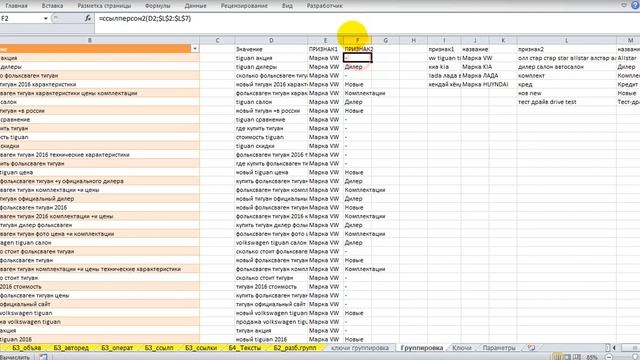Open the Name Box dropdown arrow
The width and height of the screenshot is (640, 360).
point(45,18)
